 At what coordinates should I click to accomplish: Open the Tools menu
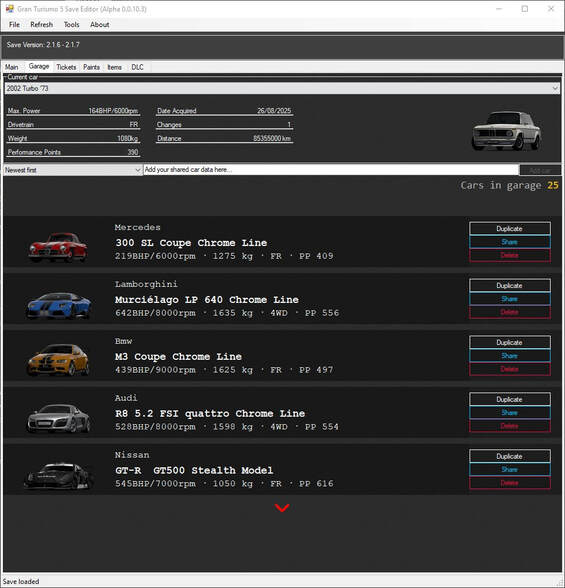(71, 25)
